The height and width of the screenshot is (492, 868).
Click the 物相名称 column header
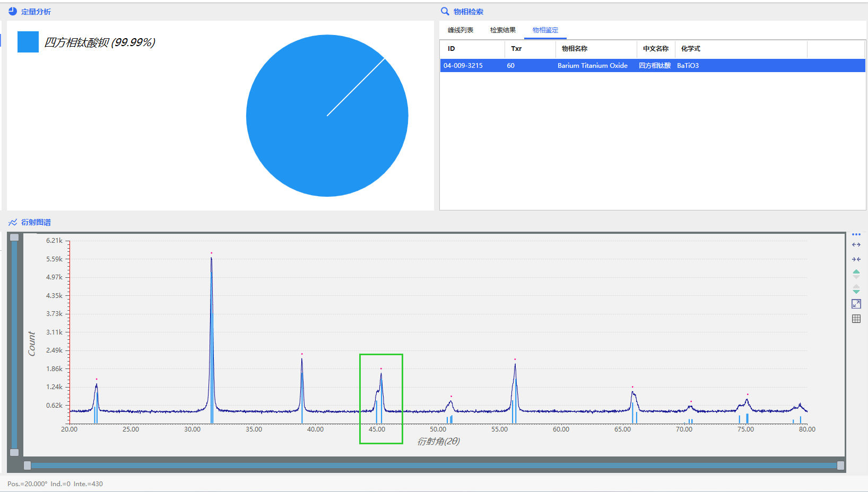coord(575,49)
